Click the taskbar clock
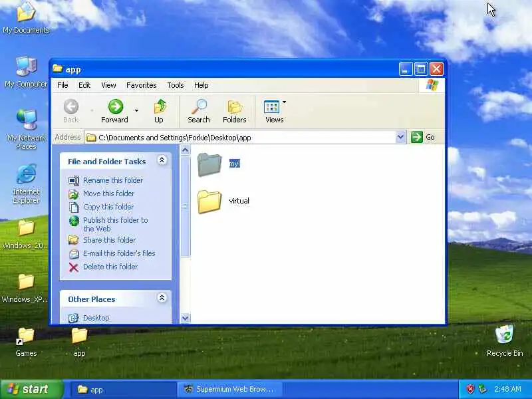532x399 pixels. (x=507, y=389)
